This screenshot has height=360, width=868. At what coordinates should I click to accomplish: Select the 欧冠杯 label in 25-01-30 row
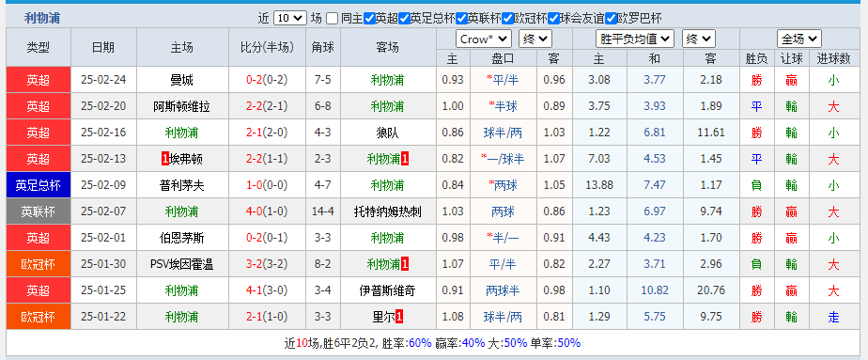39,265
